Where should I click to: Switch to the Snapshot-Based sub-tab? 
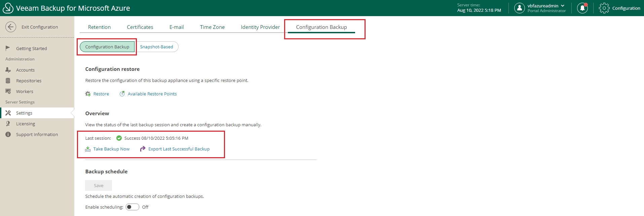pos(157,47)
